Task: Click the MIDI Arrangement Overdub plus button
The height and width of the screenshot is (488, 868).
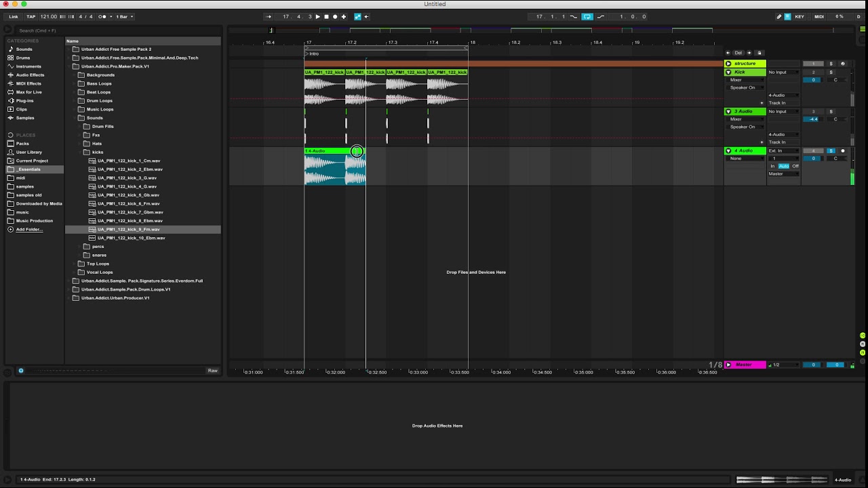Action: [x=344, y=16]
